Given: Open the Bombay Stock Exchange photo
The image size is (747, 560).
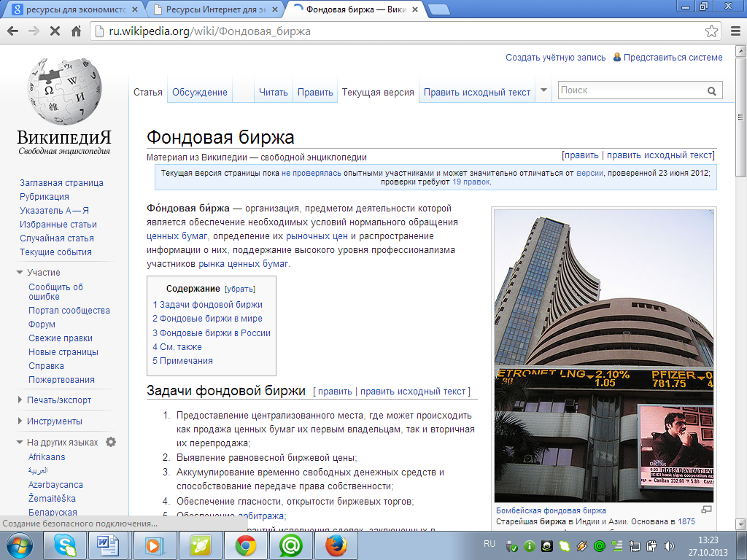Looking at the screenshot, I should point(603,356).
